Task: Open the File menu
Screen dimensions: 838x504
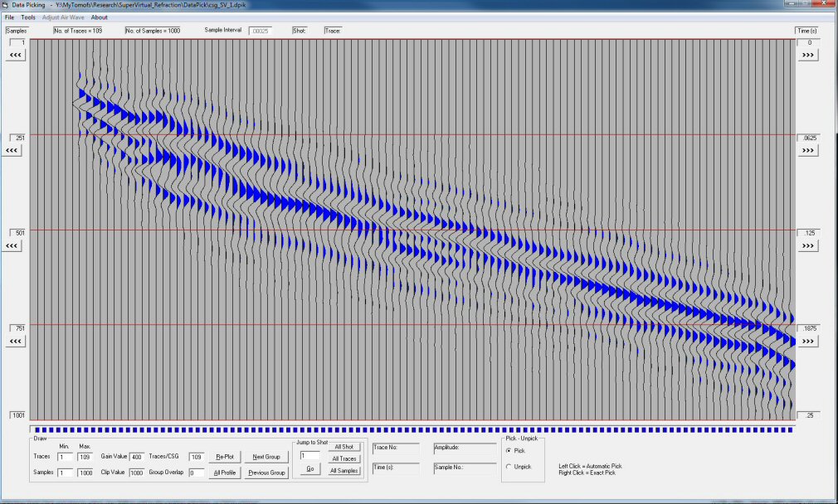Action: [x=10, y=17]
